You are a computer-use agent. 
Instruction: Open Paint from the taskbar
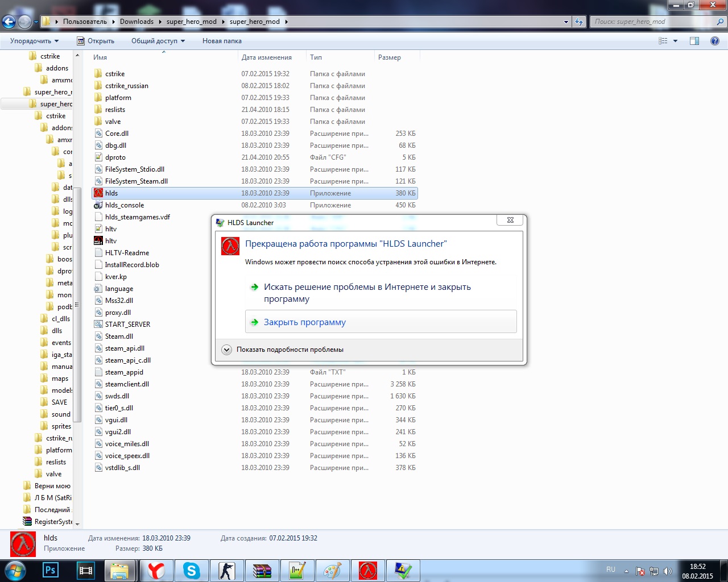click(x=333, y=570)
